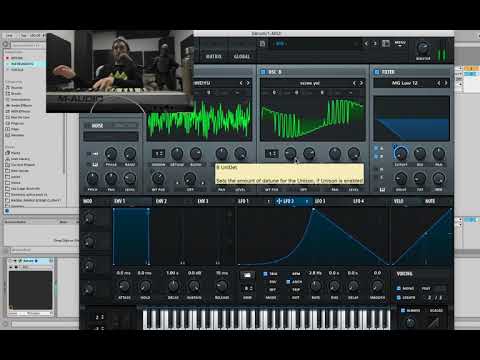
Task: Click the LFO RATE knob
Action: click(315, 286)
